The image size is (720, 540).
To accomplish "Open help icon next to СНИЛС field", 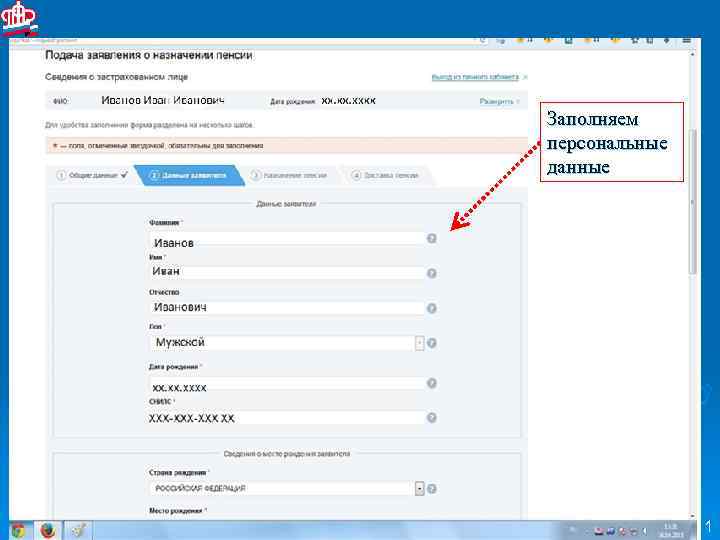I will [432, 417].
